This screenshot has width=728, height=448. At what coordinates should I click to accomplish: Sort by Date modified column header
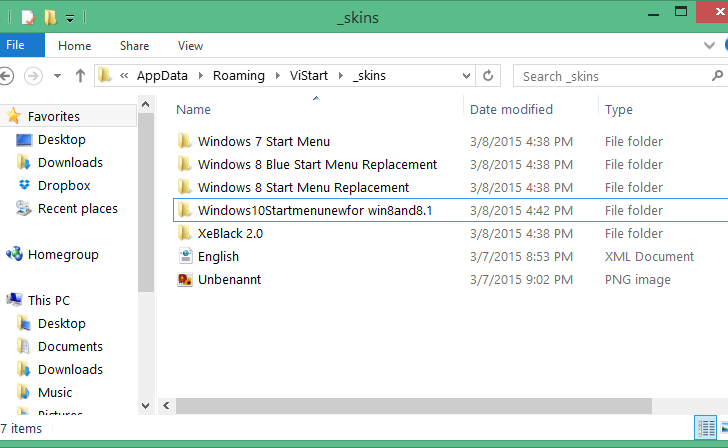(511, 109)
